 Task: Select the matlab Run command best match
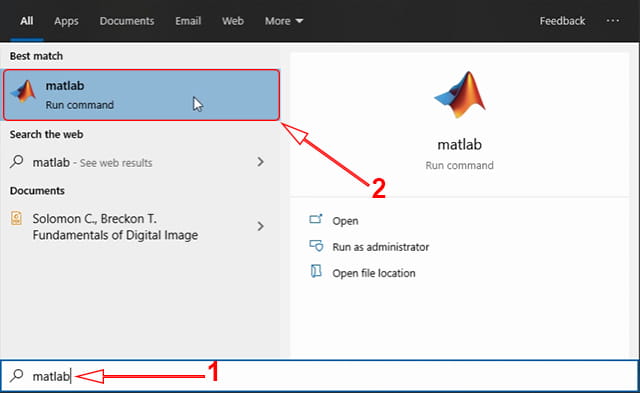click(x=141, y=95)
